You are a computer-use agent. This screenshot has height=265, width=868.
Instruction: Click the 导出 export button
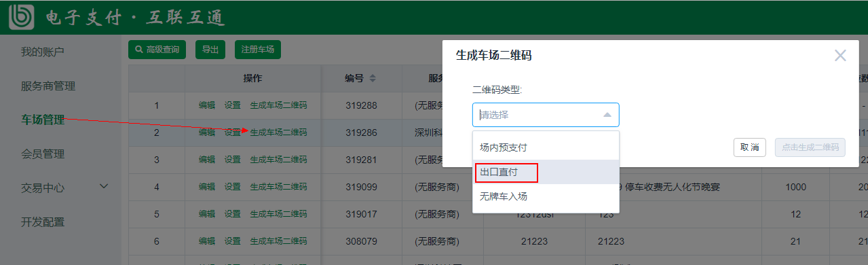click(210, 50)
